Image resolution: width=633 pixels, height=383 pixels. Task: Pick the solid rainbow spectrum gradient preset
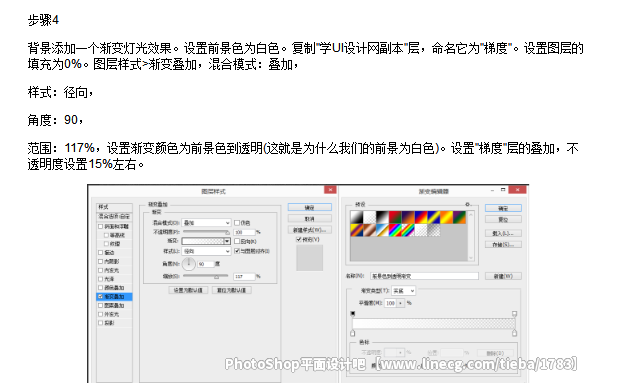coord(396,230)
